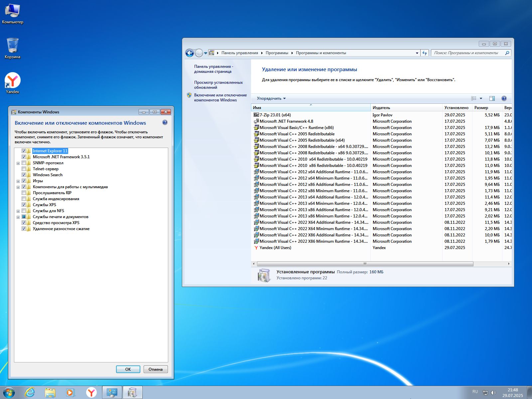Sort by the Издатель column header
532x399 pixels.
pos(406,108)
